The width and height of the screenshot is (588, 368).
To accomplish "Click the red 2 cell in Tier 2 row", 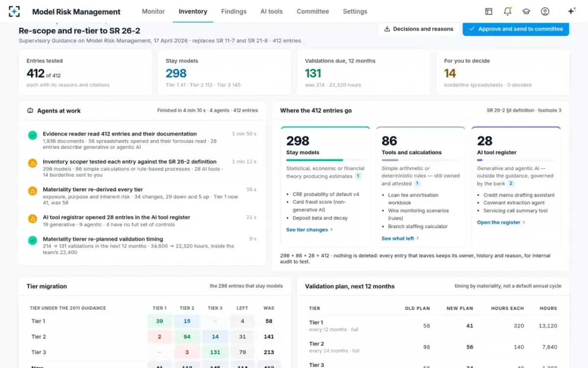I will click(x=160, y=337).
